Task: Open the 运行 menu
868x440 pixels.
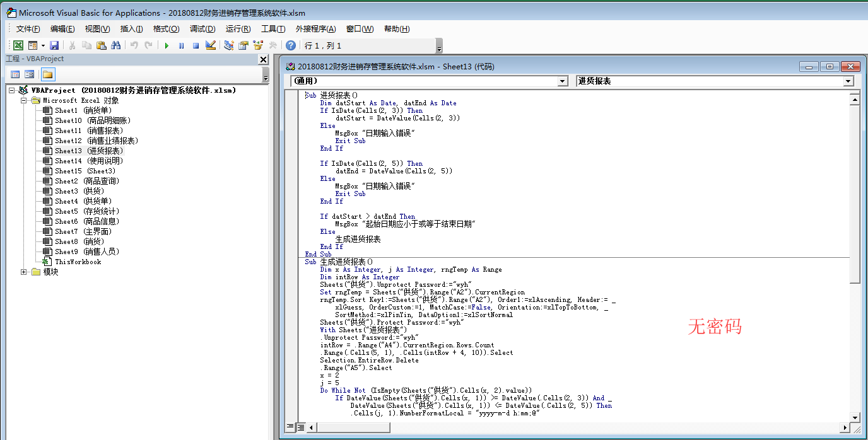Action: 238,29
